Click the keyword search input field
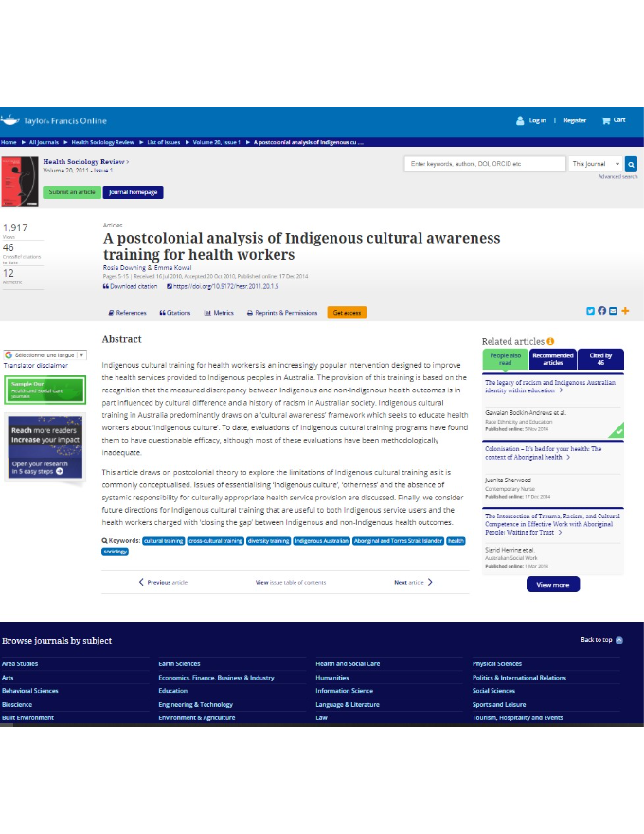The height and width of the screenshot is (834, 644). coord(485,164)
